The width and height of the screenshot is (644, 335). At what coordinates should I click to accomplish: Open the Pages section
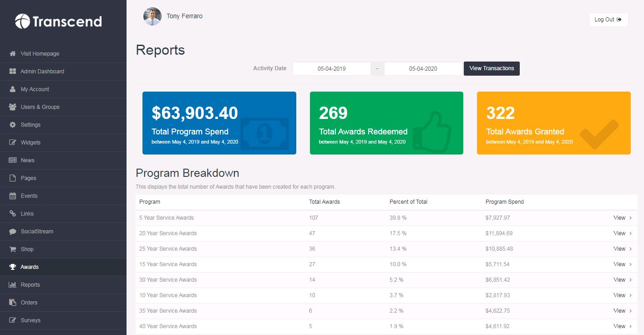tap(63, 178)
